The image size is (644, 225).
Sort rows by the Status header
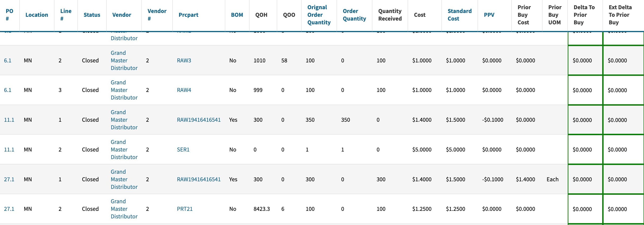pos(92,15)
